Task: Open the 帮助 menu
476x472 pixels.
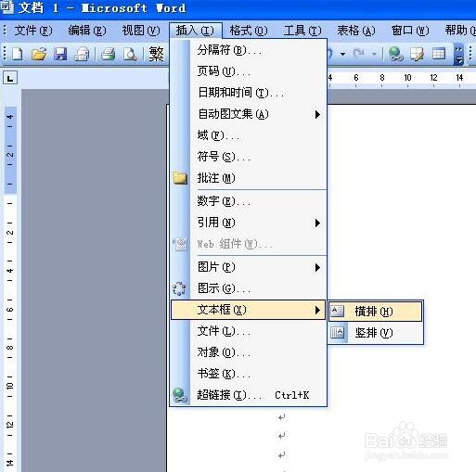Action: (x=460, y=31)
